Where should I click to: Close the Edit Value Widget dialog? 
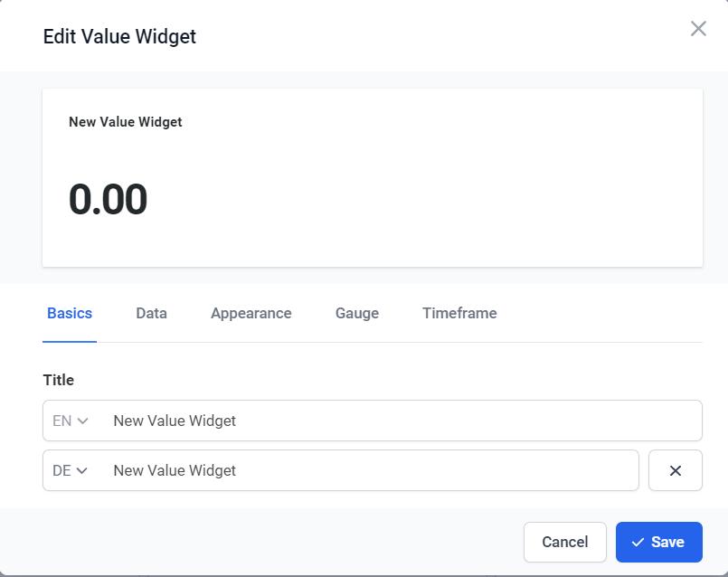(698, 29)
